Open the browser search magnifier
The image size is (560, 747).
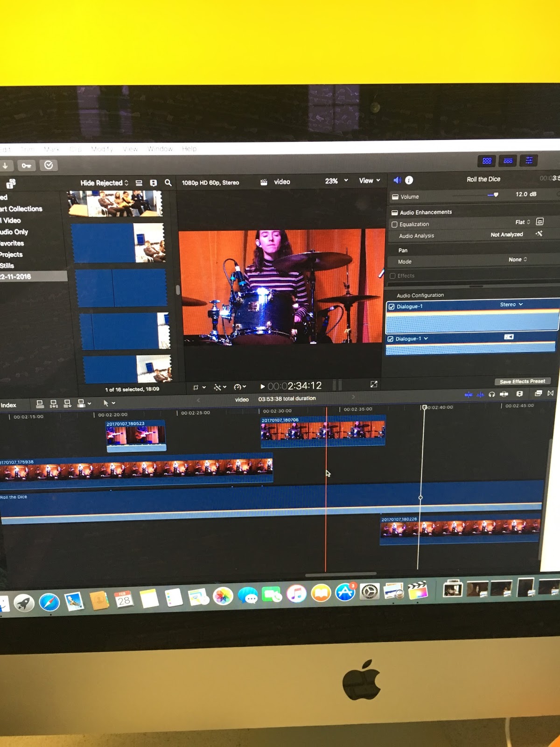(x=168, y=183)
